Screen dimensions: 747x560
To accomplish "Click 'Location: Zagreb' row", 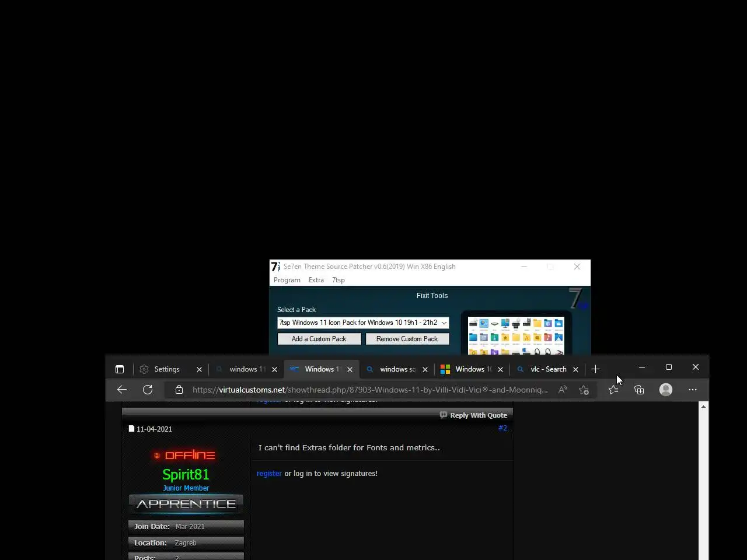I will pyautogui.click(x=186, y=543).
